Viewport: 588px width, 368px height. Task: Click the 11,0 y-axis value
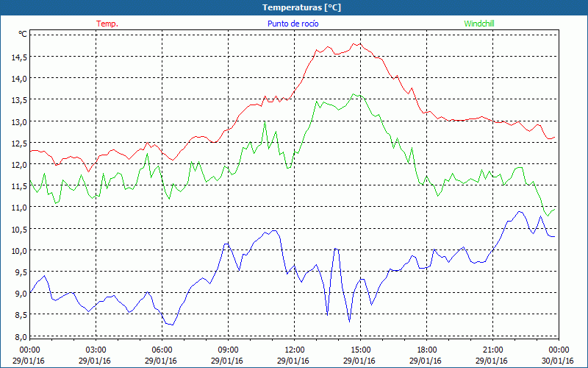point(20,208)
